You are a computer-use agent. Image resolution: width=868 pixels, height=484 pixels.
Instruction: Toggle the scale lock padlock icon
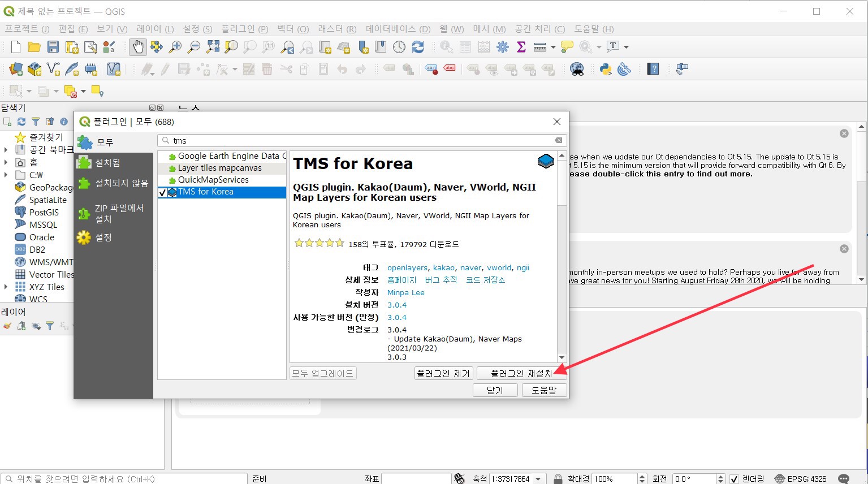558,479
